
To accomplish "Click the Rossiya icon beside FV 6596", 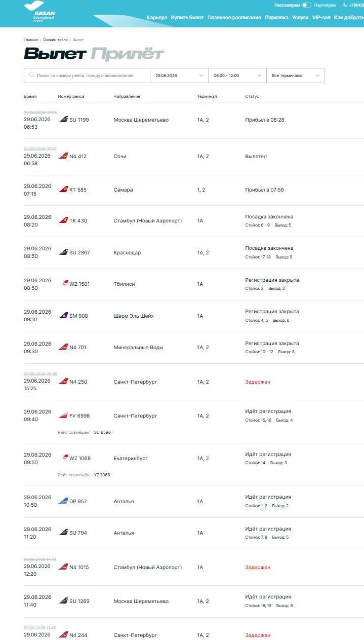I will [x=63, y=416].
